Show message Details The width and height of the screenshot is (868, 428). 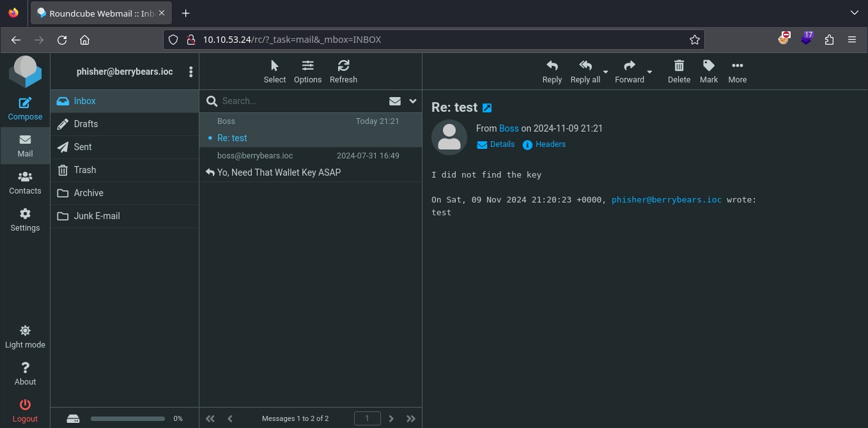[x=496, y=144]
